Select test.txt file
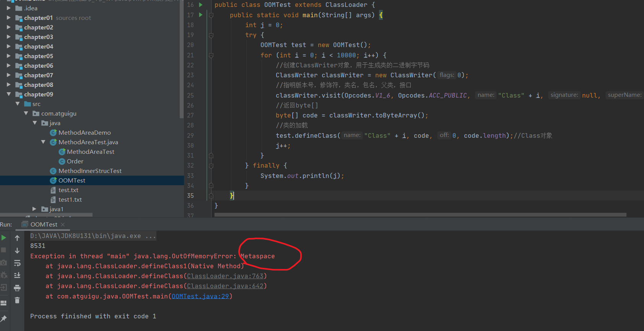644x331 pixels. (x=68, y=190)
